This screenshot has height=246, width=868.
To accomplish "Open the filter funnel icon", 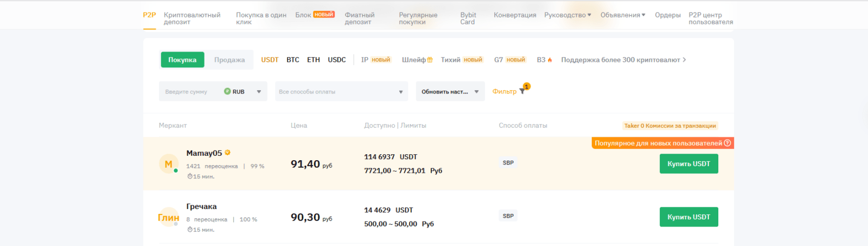I will tap(522, 91).
